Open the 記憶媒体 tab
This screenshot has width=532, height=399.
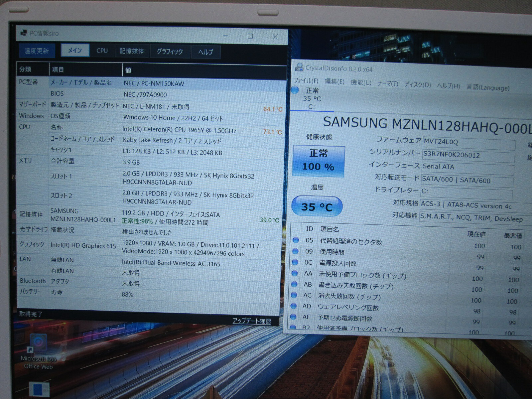click(132, 51)
